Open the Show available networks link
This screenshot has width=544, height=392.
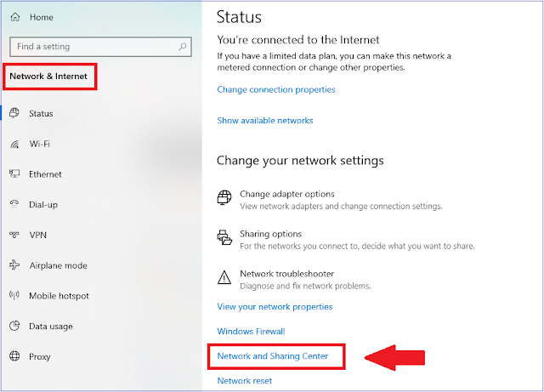coord(264,121)
